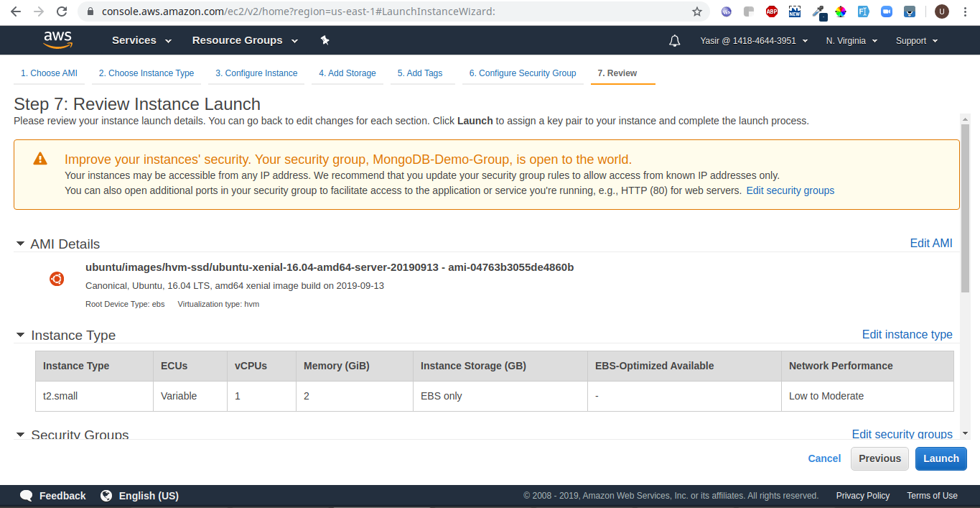980x508 pixels.
Task: Expand the Resource Groups dropdown
Action: (245, 40)
